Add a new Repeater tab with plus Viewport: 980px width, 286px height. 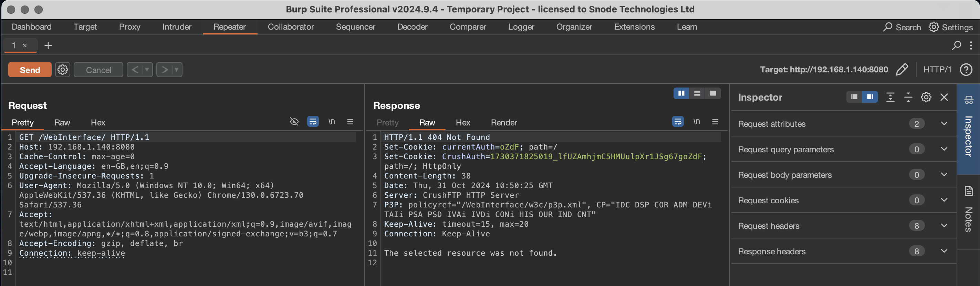coord(48,46)
